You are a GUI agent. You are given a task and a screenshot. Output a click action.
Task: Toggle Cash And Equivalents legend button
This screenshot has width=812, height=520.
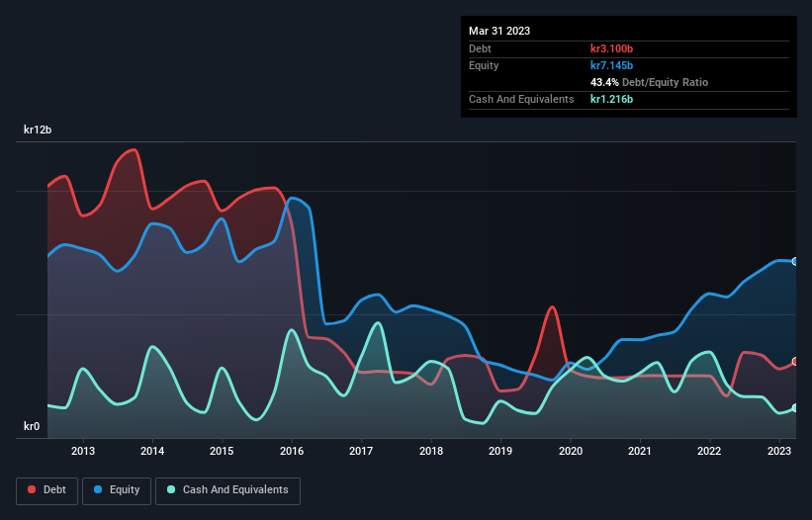coord(227,490)
